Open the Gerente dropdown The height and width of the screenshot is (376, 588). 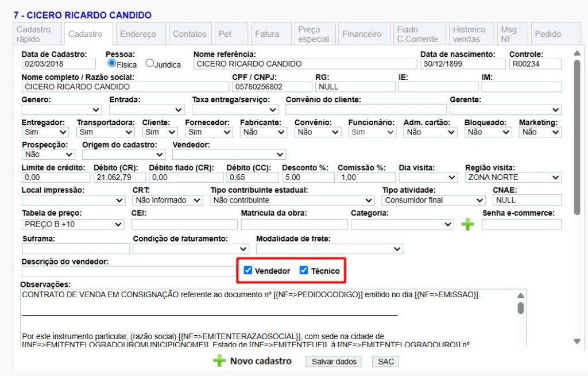tap(505, 110)
